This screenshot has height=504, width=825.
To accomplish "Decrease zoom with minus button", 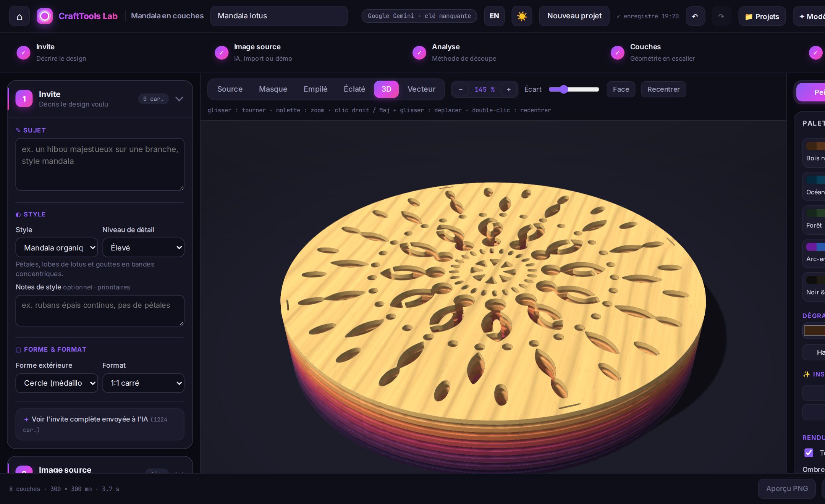I will [461, 89].
